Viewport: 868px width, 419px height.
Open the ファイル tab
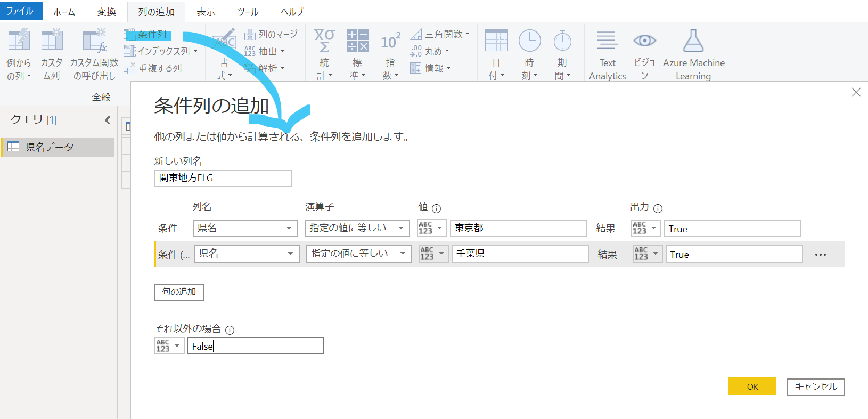[20, 11]
